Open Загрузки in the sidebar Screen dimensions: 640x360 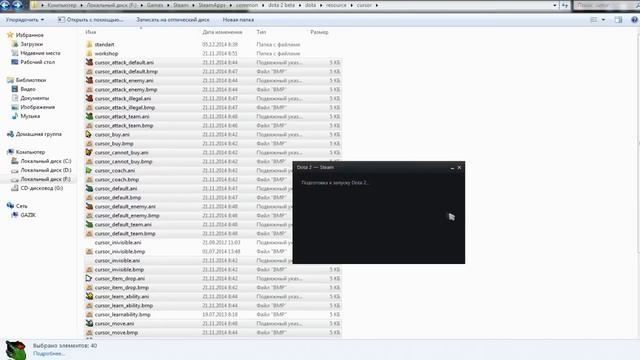click(31, 44)
